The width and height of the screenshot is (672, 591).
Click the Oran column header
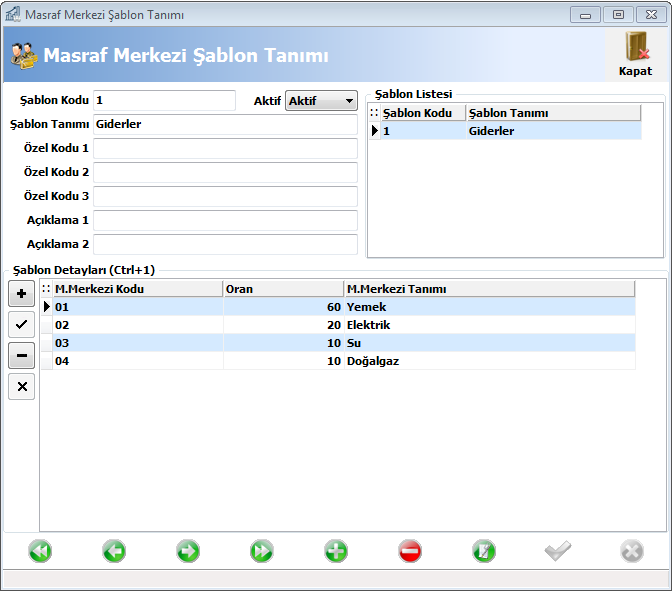[284, 289]
